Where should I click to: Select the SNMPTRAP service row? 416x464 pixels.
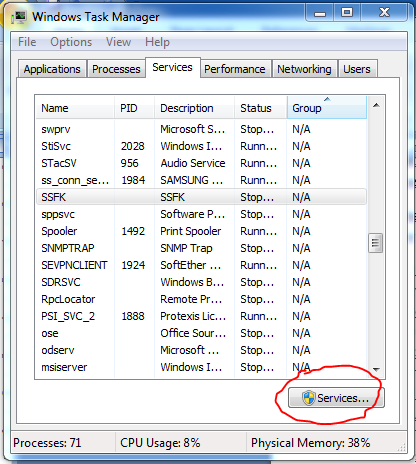pyautogui.click(x=201, y=248)
